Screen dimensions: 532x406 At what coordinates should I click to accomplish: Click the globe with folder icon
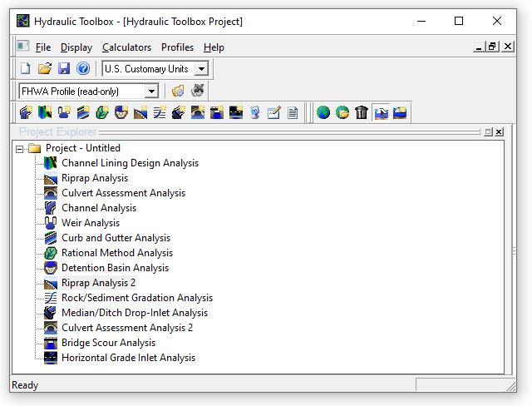[x=342, y=112]
